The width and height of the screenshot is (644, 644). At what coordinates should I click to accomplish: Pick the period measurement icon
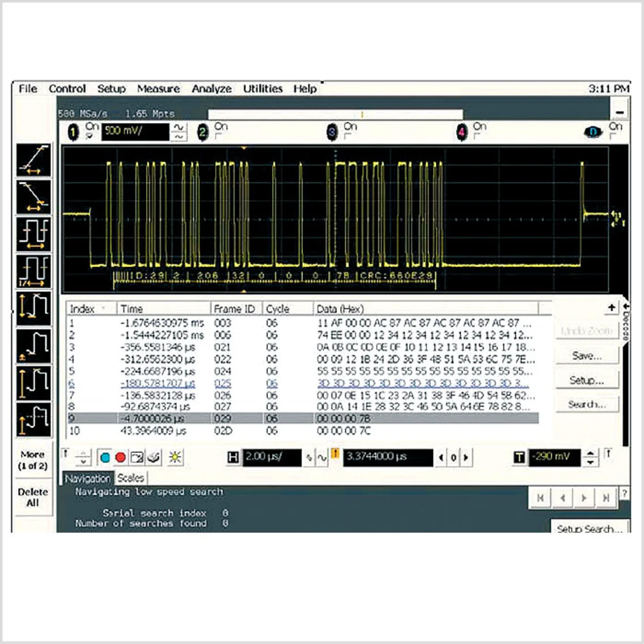[33, 234]
